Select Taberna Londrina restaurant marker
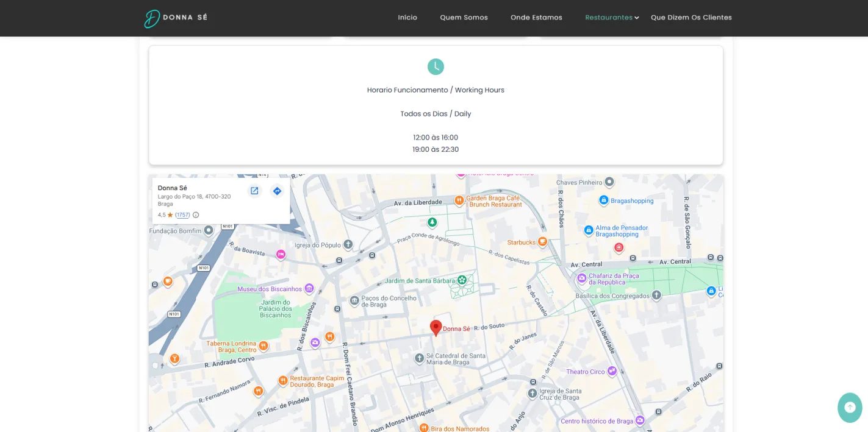The width and height of the screenshot is (868, 432). [264, 346]
